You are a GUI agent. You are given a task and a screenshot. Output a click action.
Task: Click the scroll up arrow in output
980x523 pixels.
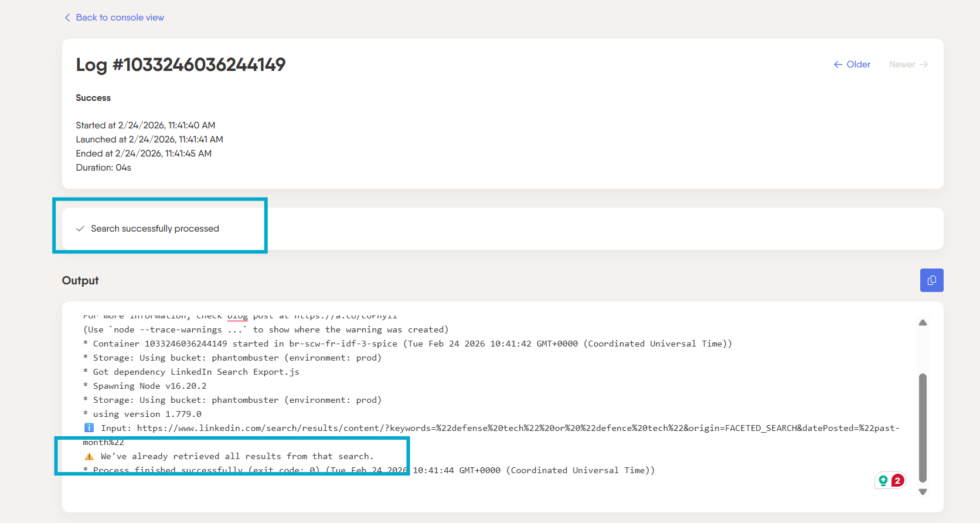pos(923,322)
